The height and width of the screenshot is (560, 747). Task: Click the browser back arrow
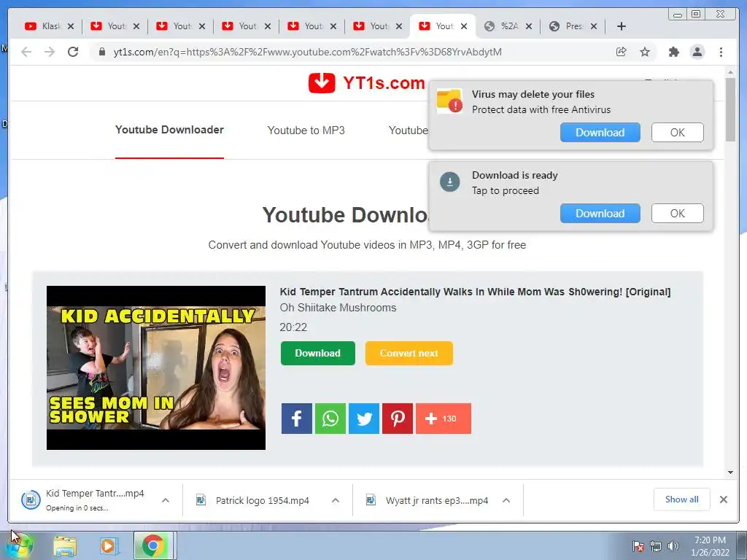tap(26, 52)
